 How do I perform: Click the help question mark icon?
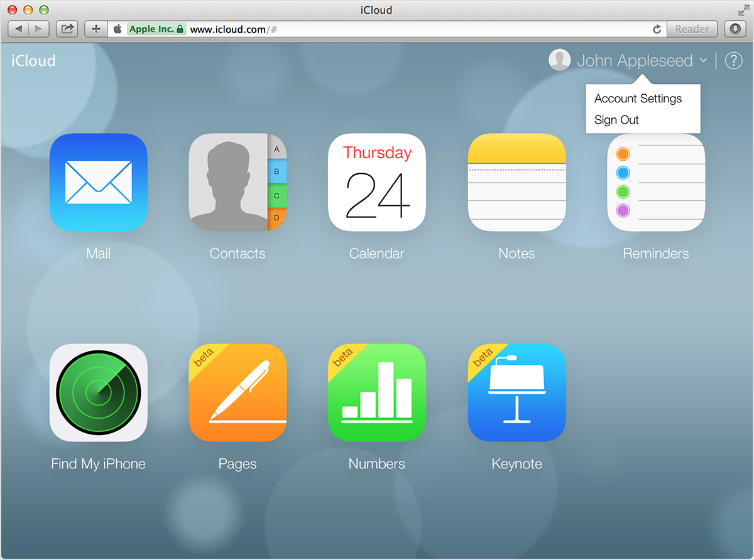[733, 61]
